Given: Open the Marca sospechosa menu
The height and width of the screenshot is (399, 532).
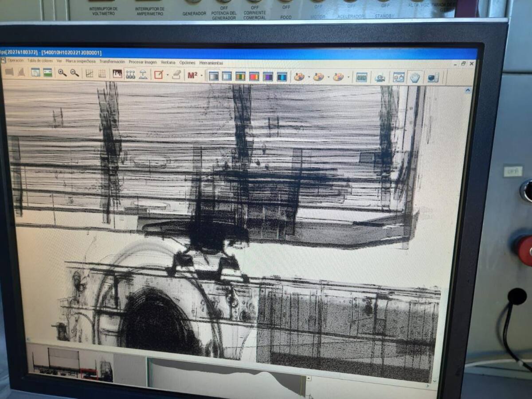Looking at the screenshot, I should pyautogui.click(x=80, y=61).
